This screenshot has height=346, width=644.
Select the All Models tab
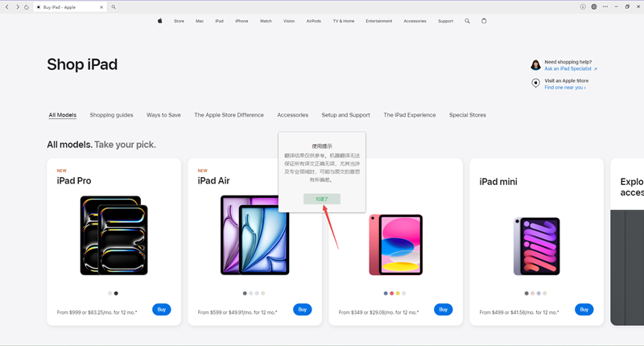(63, 115)
